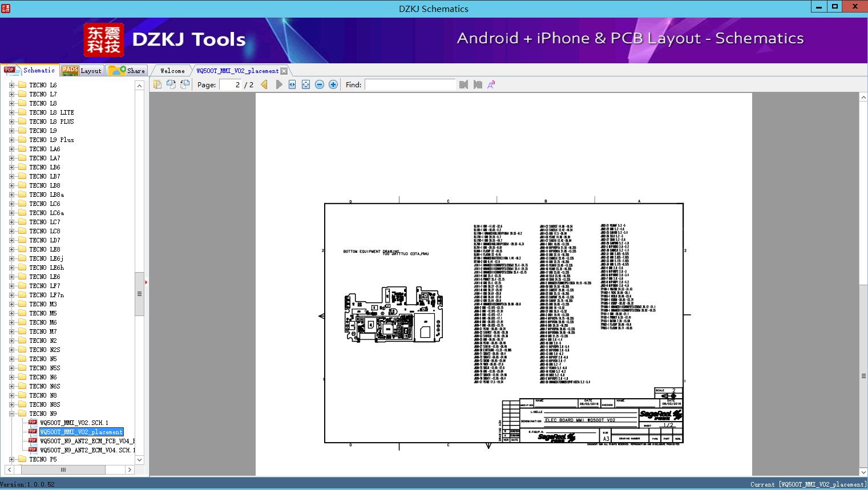Open the Share tab
Image resolution: width=868 pixels, height=490 pixels.
point(127,71)
